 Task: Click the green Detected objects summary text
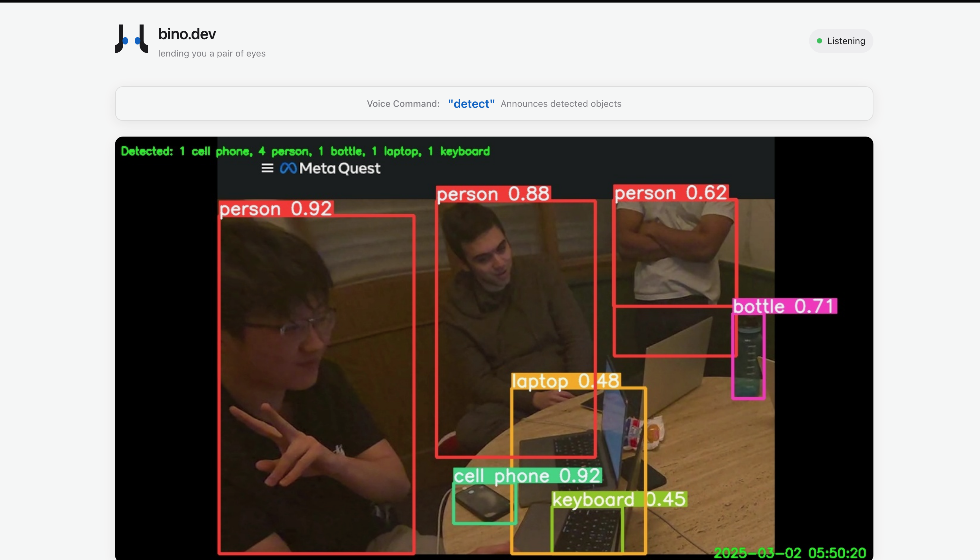(305, 151)
